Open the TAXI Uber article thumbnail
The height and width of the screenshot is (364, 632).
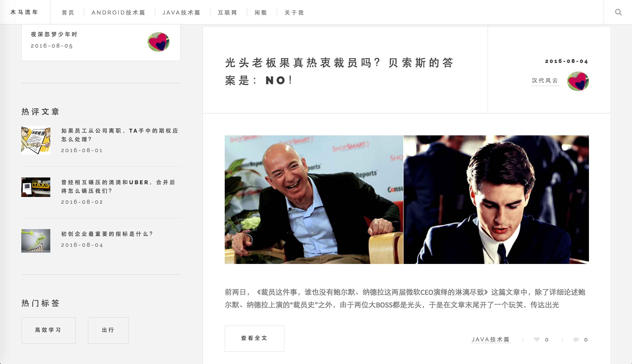pos(36,187)
